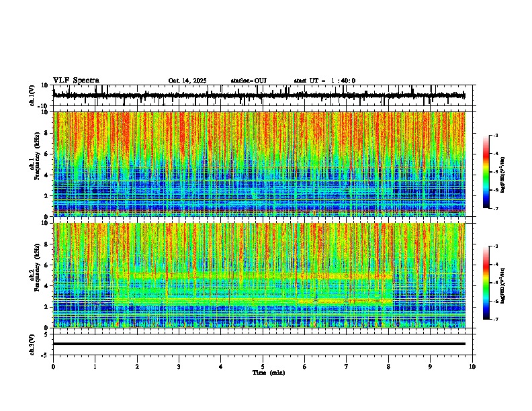The width and height of the screenshot is (532, 411).
Task: Click time axis tick label "1"
Action: coord(95,367)
